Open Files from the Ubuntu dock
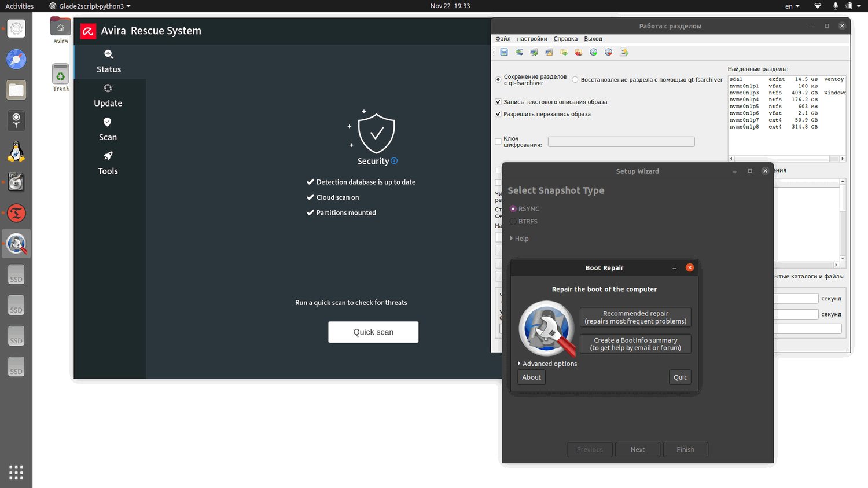Screen dimensions: 868x488 point(16,90)
